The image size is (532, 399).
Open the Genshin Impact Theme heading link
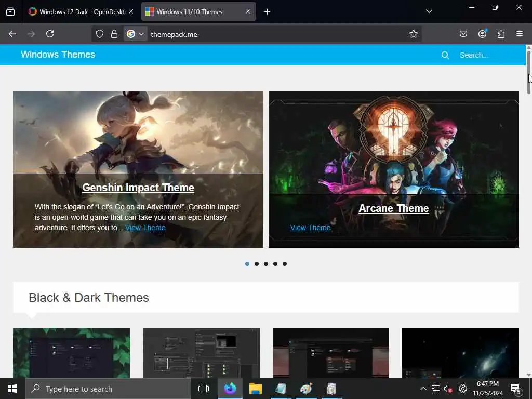click(x=138, y=188)
